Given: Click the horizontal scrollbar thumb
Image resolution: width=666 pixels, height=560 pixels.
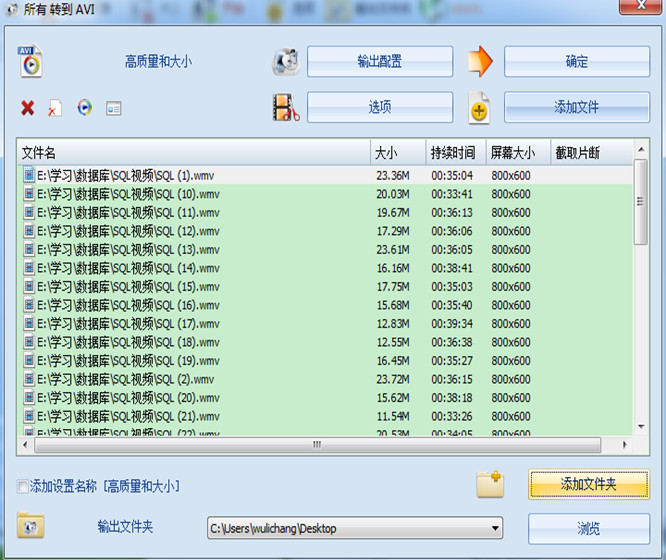Looking at the screenshot, I should (x=318, y=445).
